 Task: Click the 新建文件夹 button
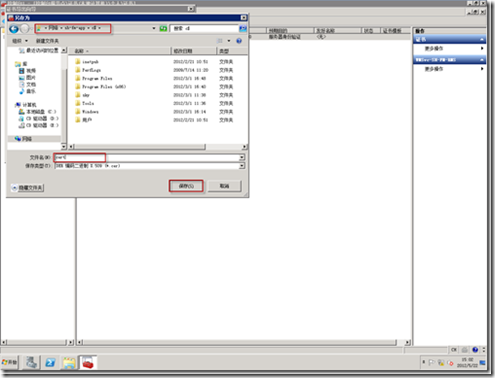tap(47, 41)
